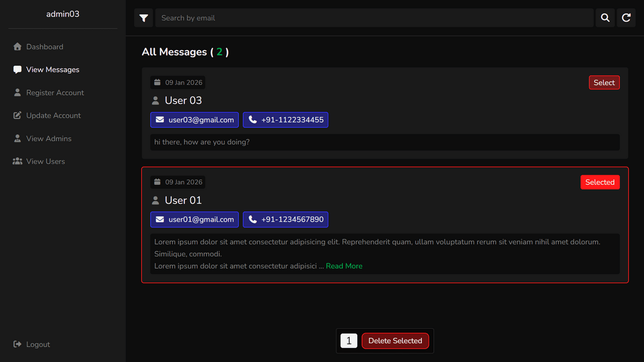644x362 pixels.
Task: Expand message with Read More
Action: tap(343, 266)
